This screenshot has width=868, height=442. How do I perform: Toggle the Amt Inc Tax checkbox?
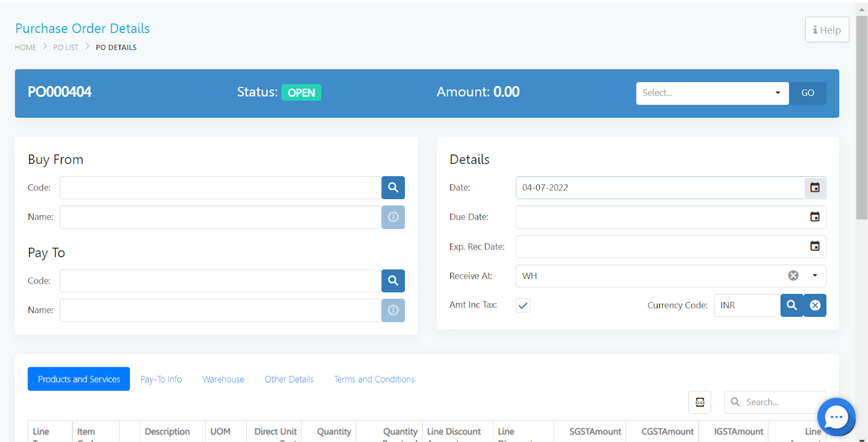coord(523,305)
